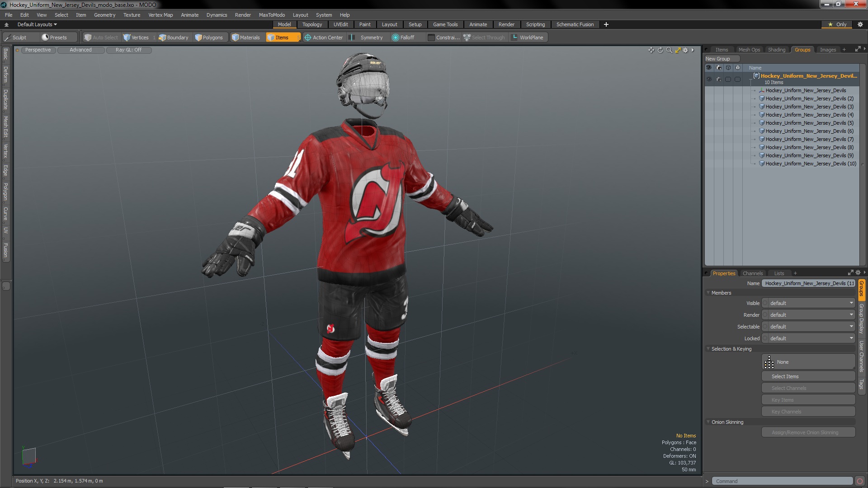Switch to Boundary selection mode

[174, 38]
